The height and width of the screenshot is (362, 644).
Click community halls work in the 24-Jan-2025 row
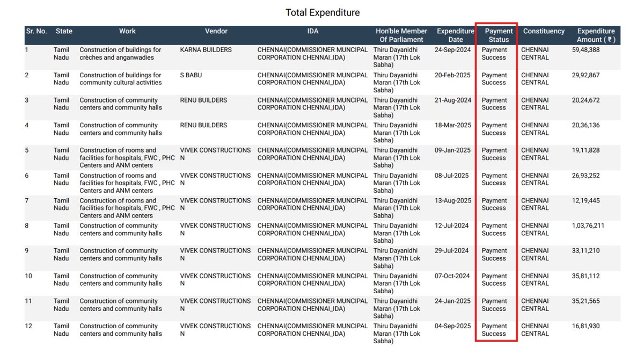121,305
